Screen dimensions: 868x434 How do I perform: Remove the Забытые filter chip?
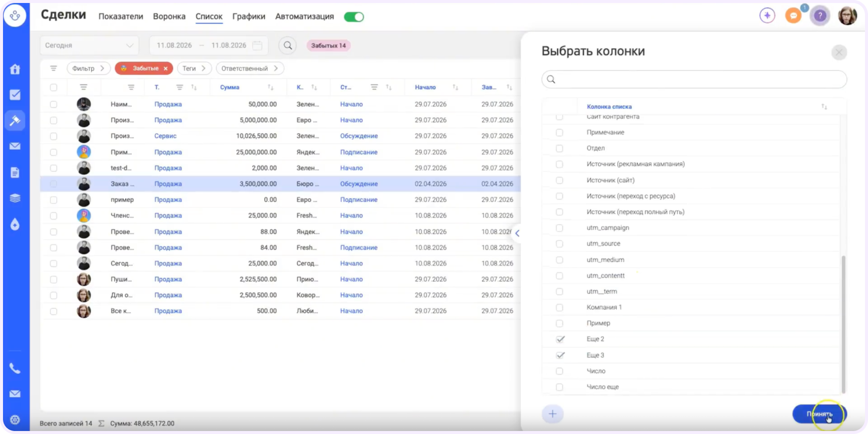pyautogui.click(x=166, y=68)
